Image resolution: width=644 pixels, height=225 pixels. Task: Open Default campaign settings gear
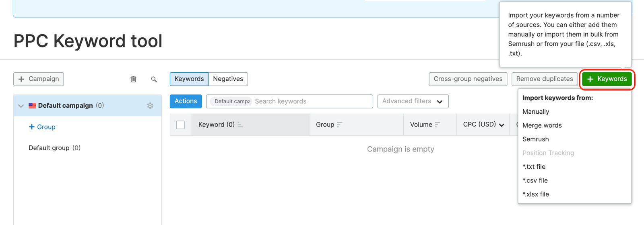(x=150, y=106)
